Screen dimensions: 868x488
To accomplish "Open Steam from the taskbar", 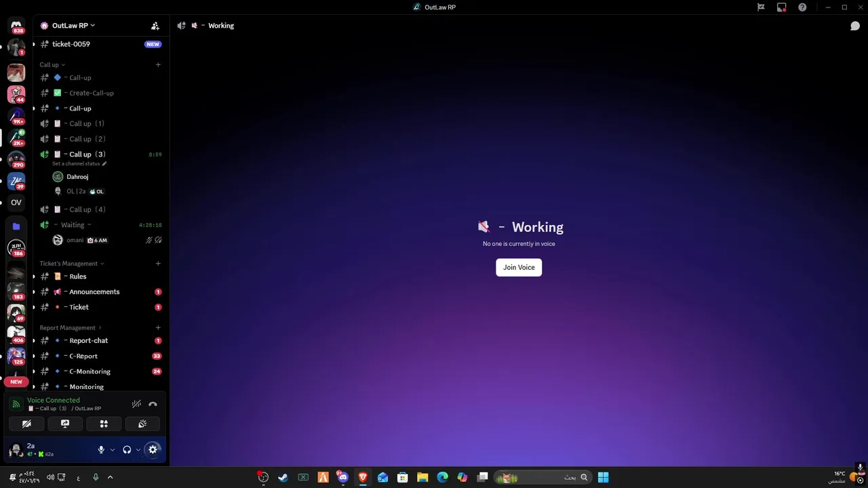I will [x=283, y=477].
